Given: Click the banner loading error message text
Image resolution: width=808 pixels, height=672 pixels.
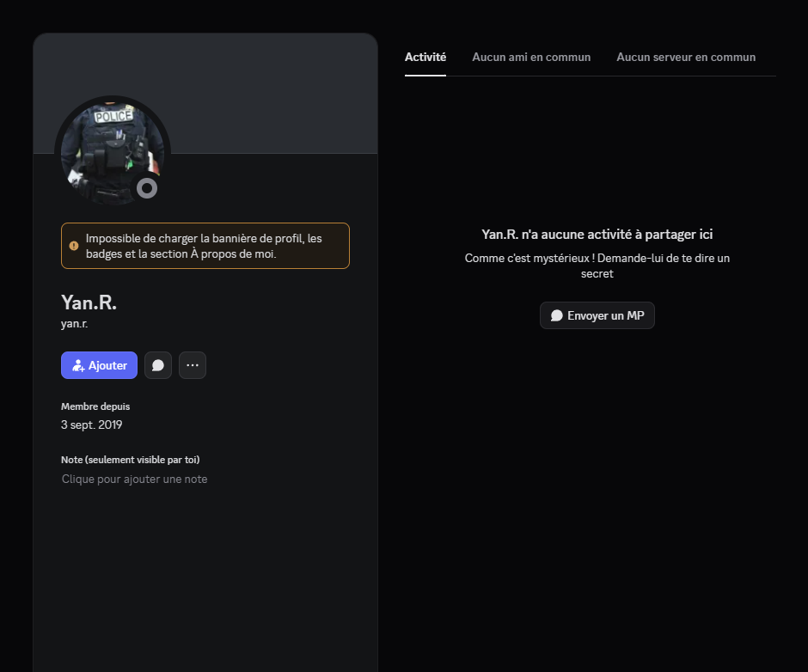Looking at the screenshot, I should tap(205, 246).
